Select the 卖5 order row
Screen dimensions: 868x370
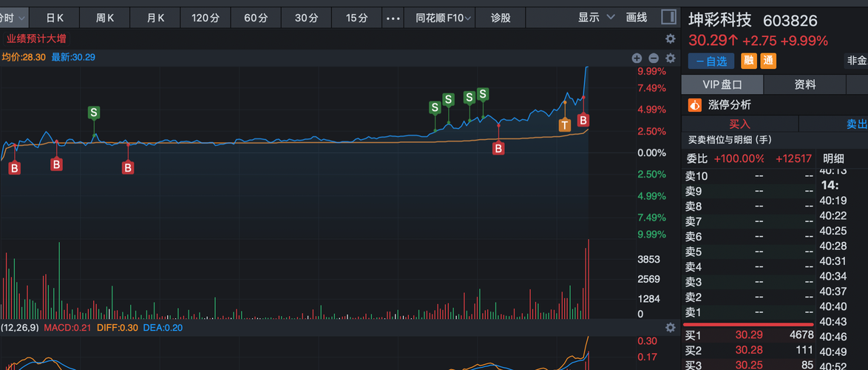[749, 252]
